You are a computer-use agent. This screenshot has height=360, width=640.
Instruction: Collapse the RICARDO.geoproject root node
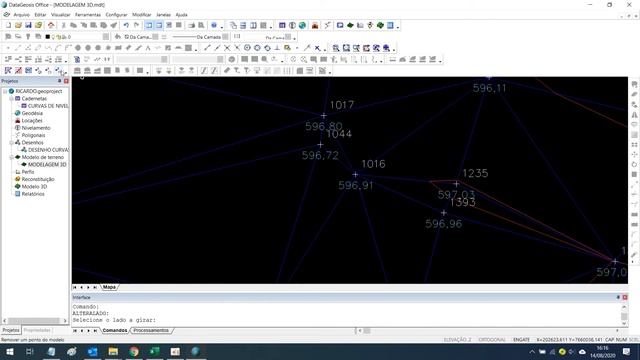[5, 91]
